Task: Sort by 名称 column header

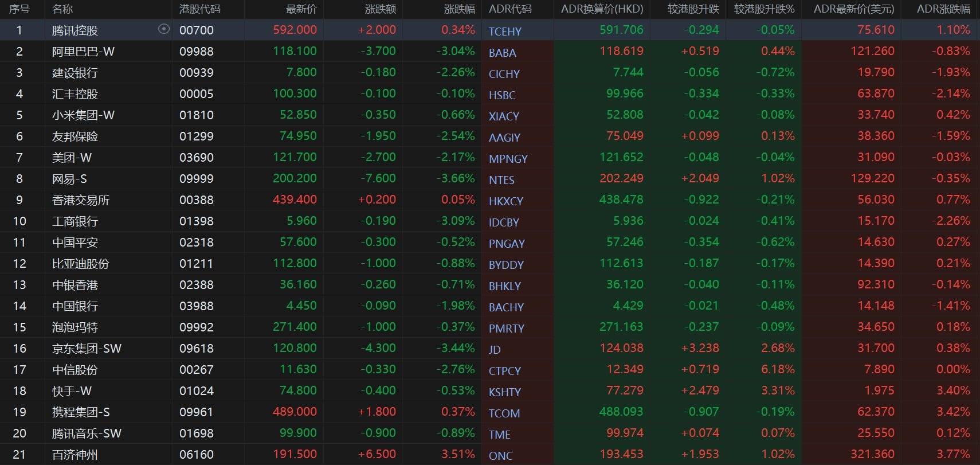Action: (62, 9)
